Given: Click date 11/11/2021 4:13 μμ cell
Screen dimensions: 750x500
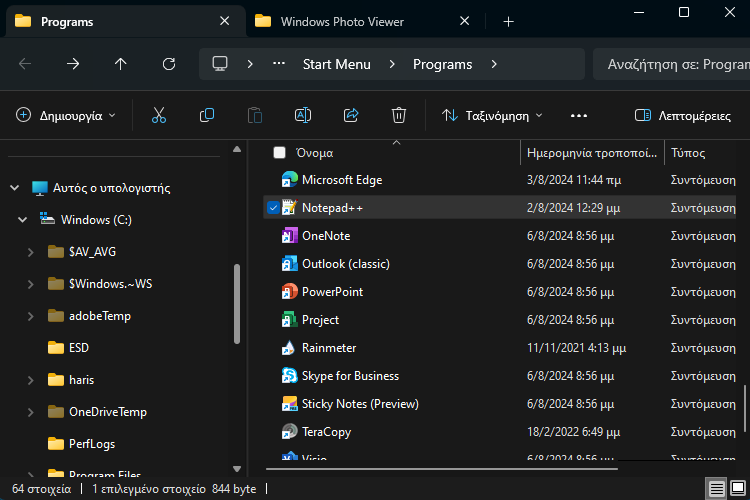Looking at the screenshot, I should point(576,348).
